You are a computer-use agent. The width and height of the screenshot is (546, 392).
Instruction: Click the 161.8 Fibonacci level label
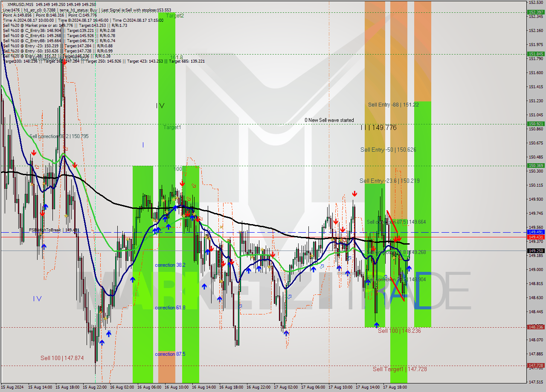(176, 57)
